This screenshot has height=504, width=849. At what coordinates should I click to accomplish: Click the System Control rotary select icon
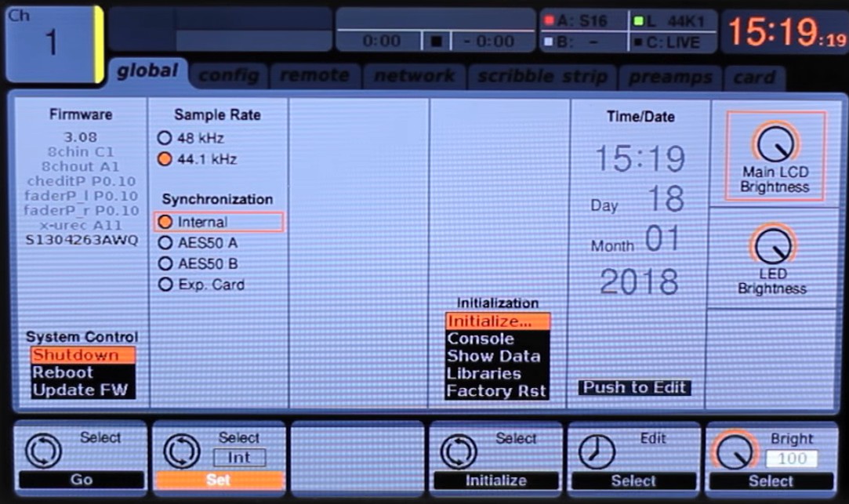pos(43,451)
